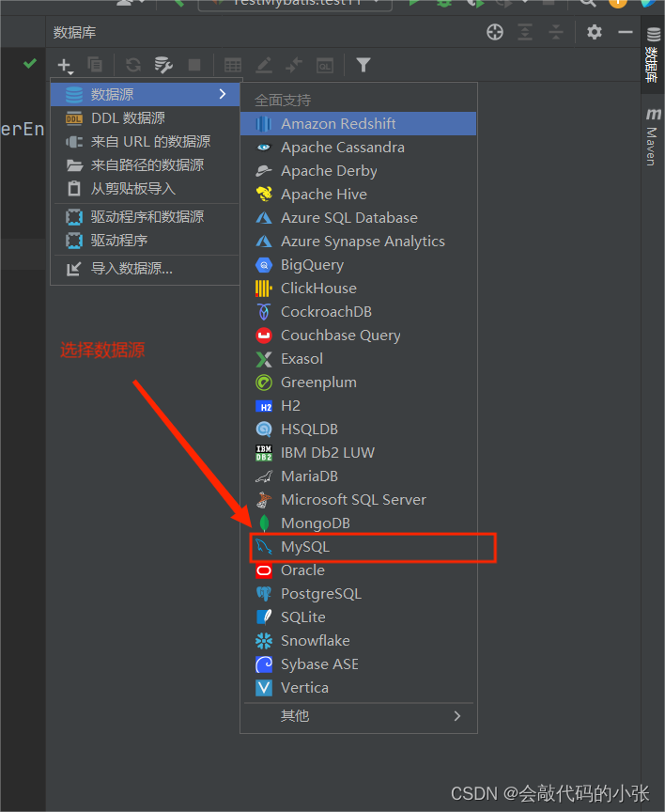
Task: Open the 数据库 side tab
Action: pos(653,55)
